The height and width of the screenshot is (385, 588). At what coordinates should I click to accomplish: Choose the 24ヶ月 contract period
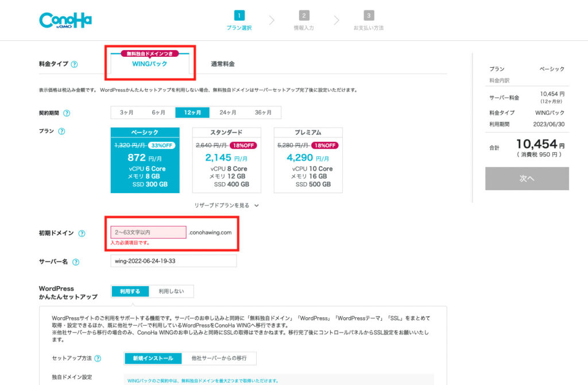227,113
